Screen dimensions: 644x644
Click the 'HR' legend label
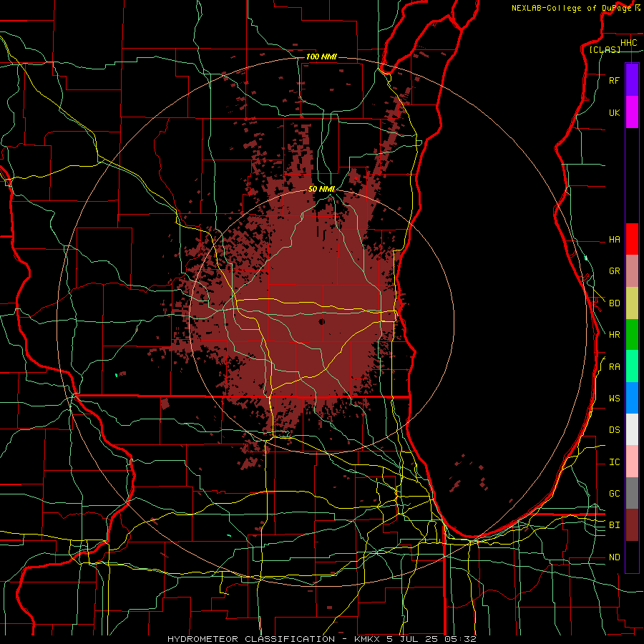click(x=614, y=335)
